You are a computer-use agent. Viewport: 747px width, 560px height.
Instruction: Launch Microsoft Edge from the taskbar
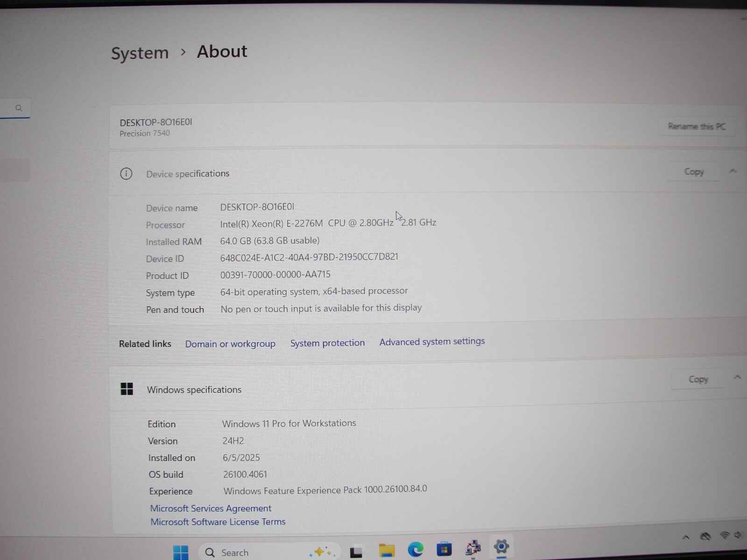(x=416, y=550)
